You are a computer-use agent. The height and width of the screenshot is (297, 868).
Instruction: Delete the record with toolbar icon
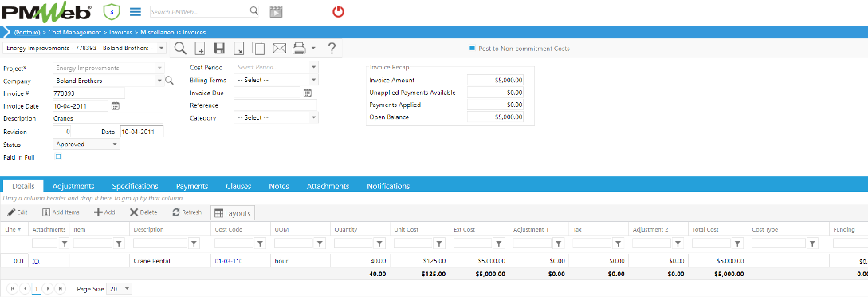(238, 48)
